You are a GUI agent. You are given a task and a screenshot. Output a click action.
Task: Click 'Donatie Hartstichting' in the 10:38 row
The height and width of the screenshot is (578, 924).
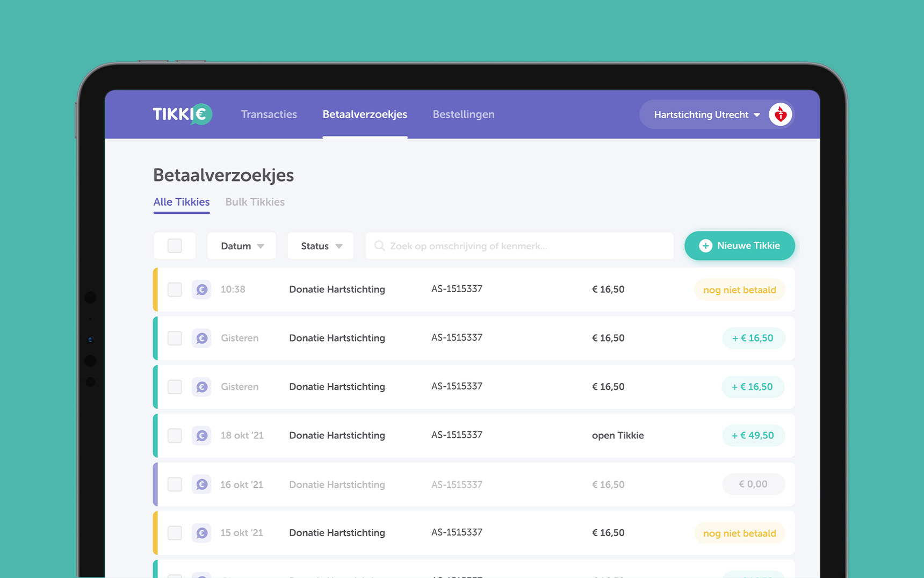pyautogui.click(x=337, y=290)
